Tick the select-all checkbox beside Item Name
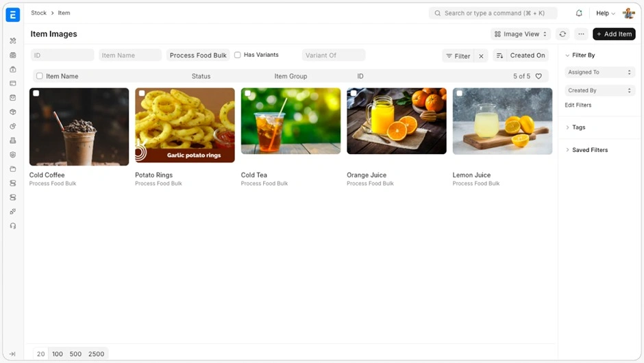Image resolution: width=644 pixels, height=363 pixels. coord(40,77)
